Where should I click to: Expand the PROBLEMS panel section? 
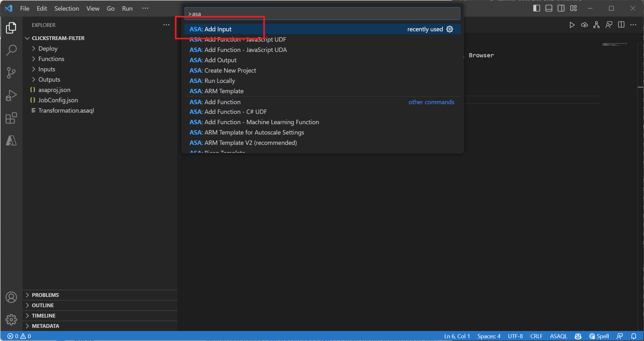coord(46,294)
